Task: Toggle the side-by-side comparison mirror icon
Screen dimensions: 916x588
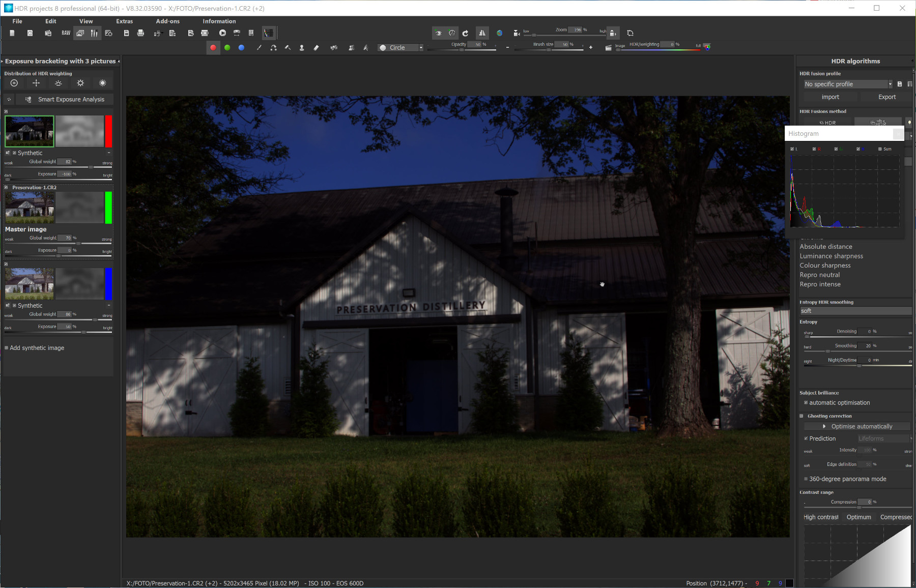Action: pos(481,33)
